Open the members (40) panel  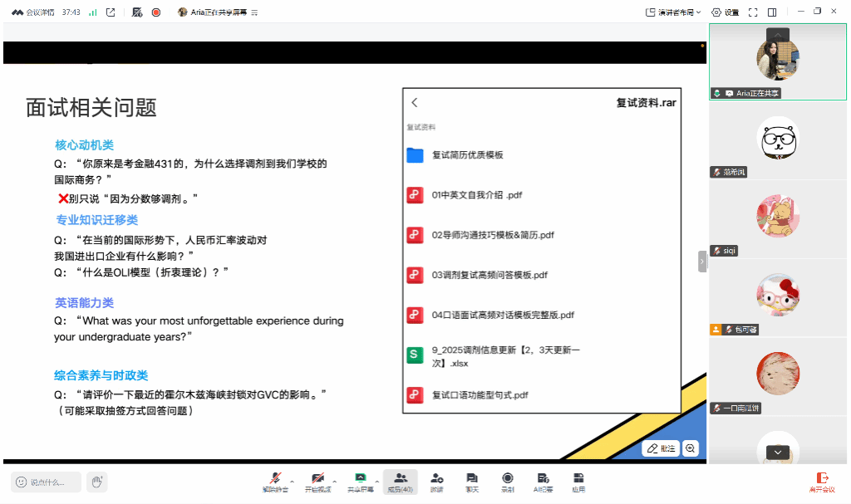(x=401, y=482)
